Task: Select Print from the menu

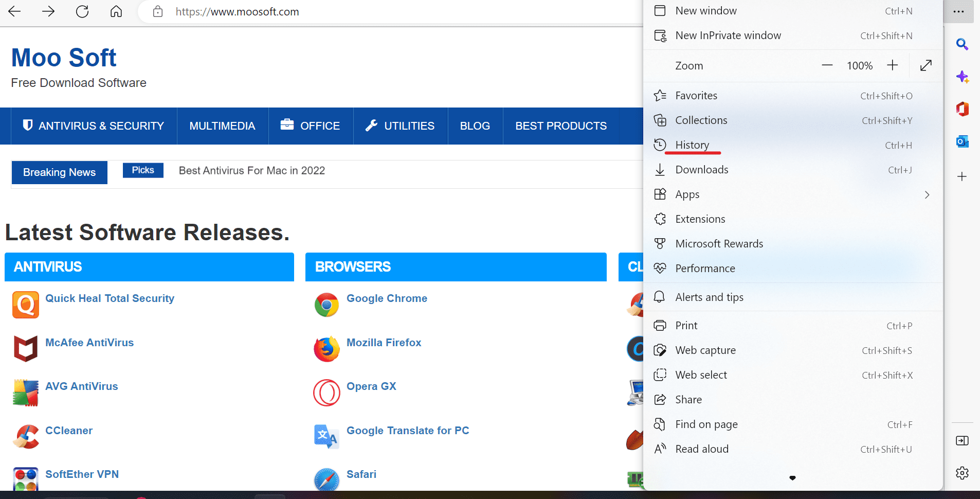Action: pos(793,326)
